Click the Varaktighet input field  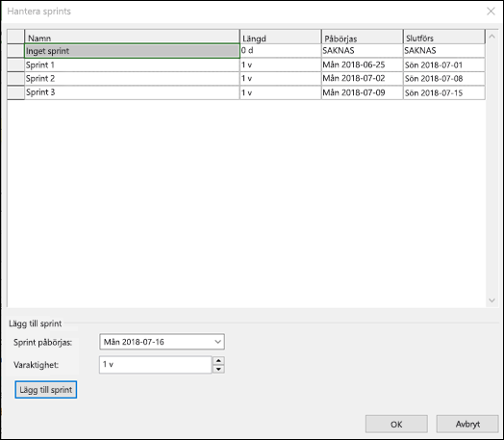coord(155,365)
